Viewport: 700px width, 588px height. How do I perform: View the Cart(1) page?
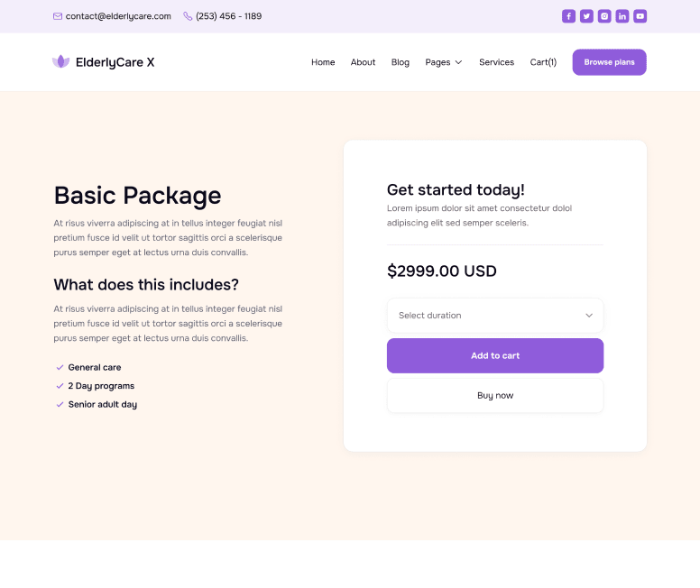click(543, 62)
